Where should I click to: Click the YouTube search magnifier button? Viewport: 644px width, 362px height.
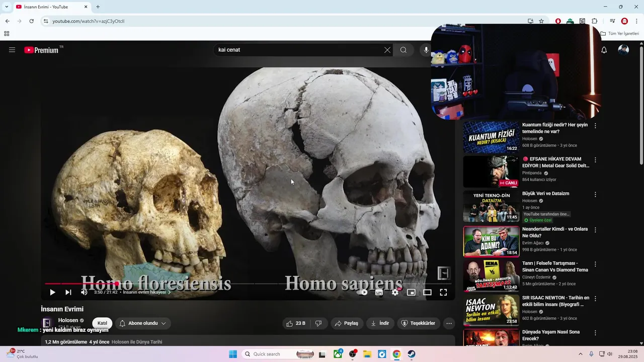404,50
